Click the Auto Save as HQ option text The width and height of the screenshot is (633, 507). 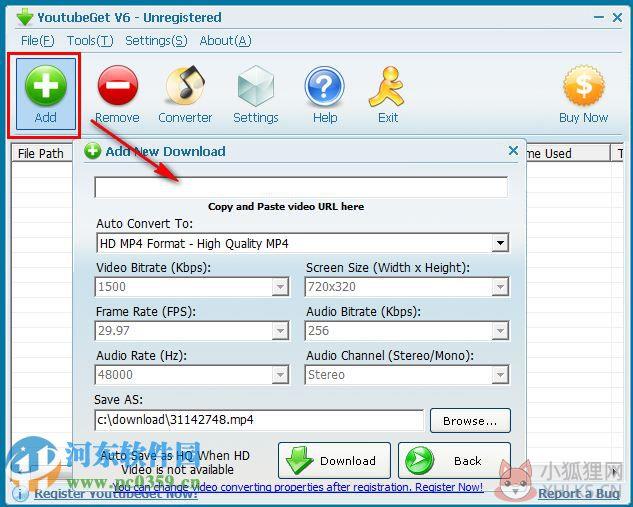tap(176, 463)
